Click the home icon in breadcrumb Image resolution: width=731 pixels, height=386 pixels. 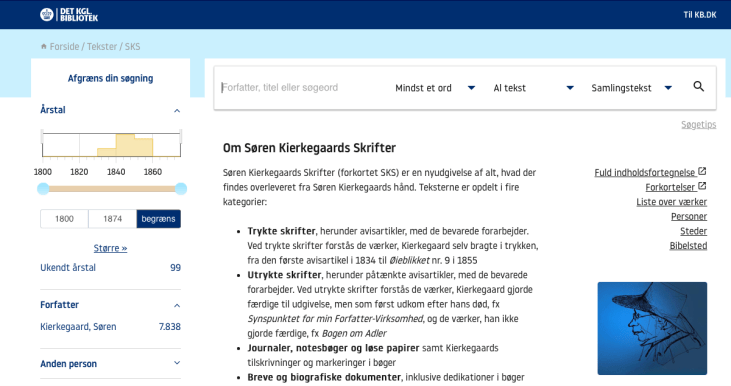pyautogui.click(x=44, y=47)
